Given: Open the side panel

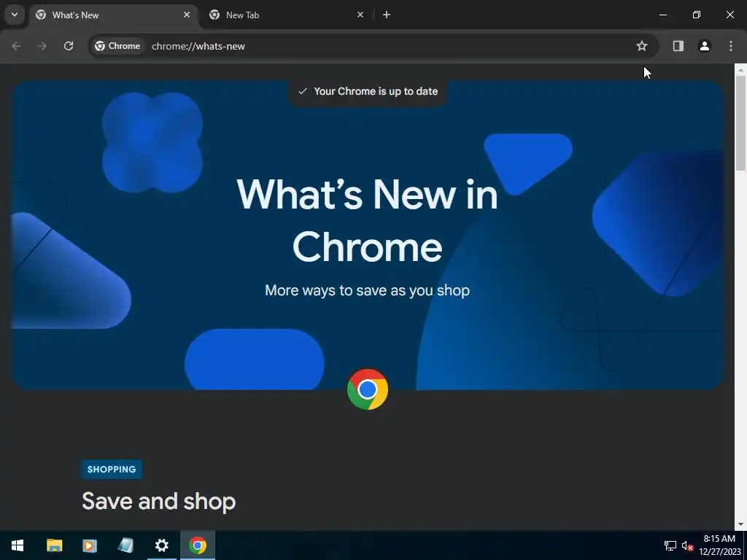Looking at the screenshot, I should click(678, 46).
